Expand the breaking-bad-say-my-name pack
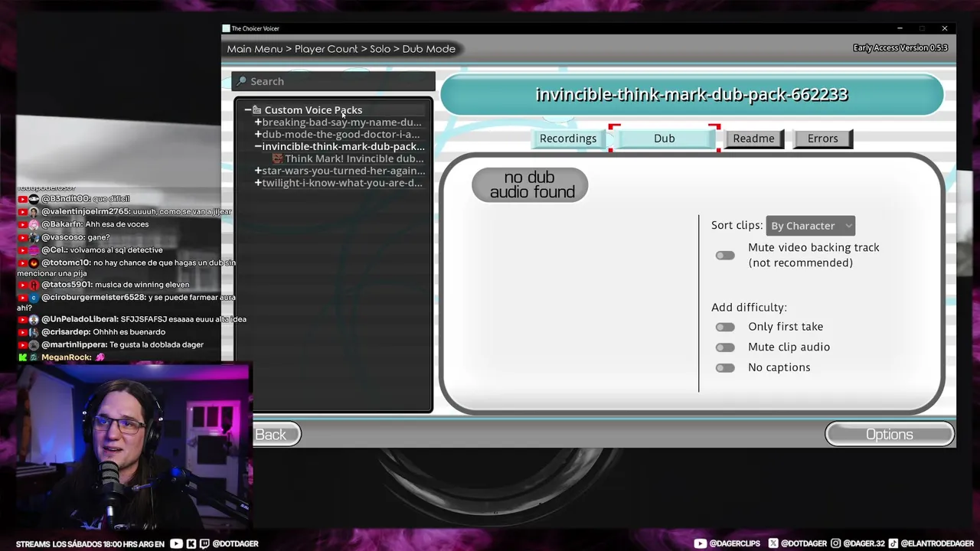 pyautogui.click(x=258, y=122)
